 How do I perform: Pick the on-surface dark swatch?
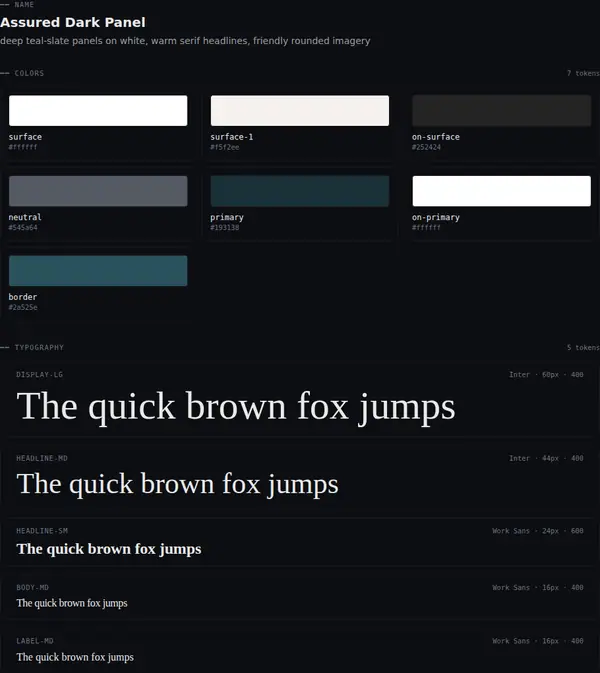coord(501,111)
